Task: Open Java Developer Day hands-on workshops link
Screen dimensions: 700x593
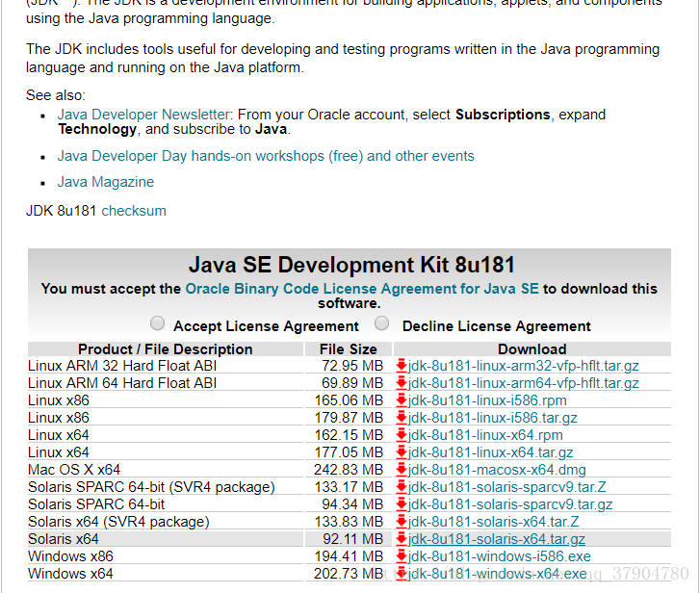Action: 266,156
